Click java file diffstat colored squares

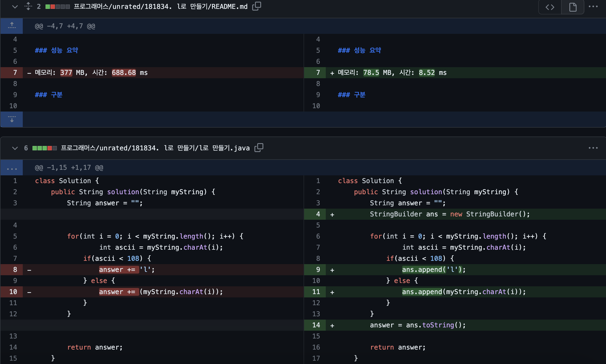tap(44, 148)
